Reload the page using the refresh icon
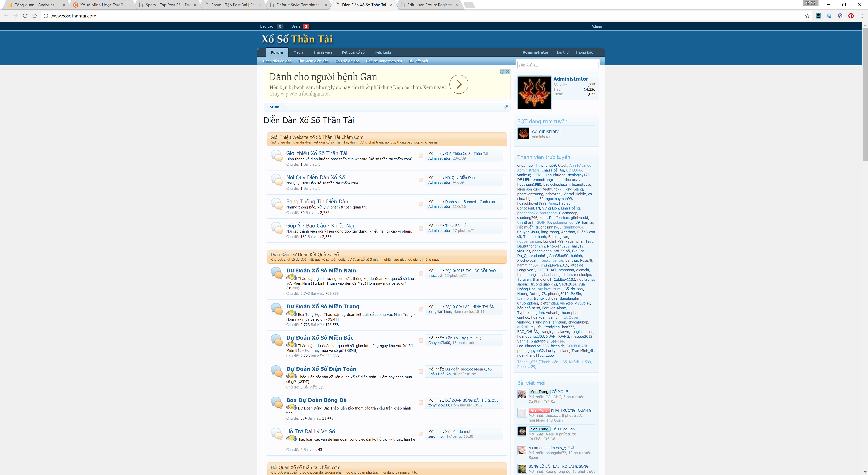 pos(25,16)
